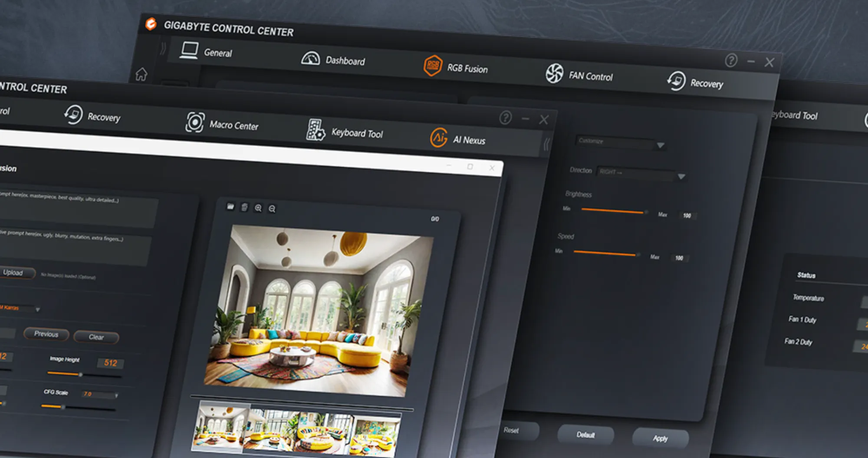Image resolution: width=868 pixels, height=458 pixels.
Task: Click the Clear button
Action: click(x=96, y=337)
